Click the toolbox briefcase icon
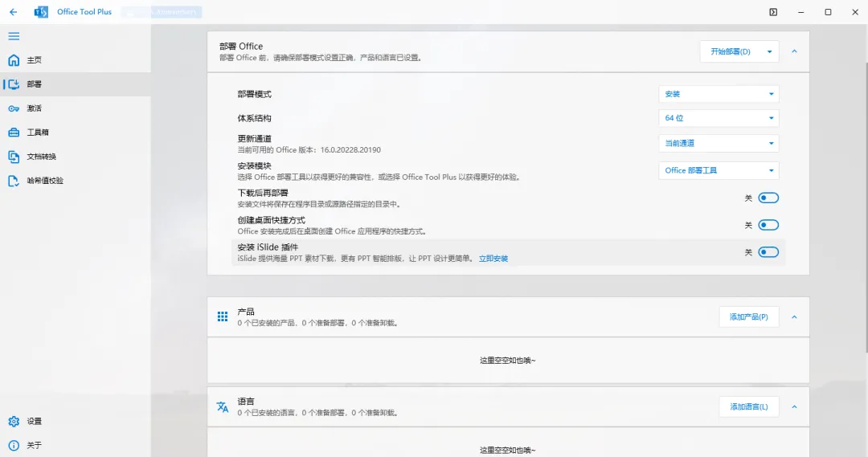The image size is (868, 457). [14, 133]
